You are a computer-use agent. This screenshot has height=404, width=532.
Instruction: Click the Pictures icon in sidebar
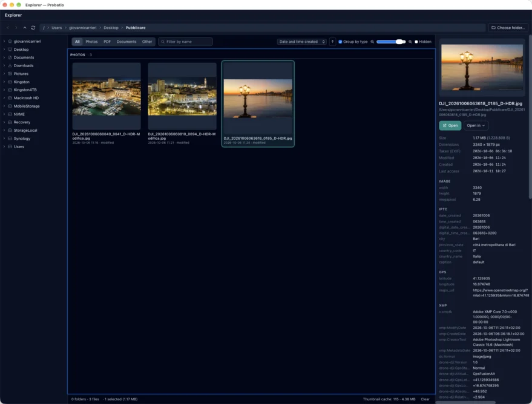(x=10, y=74)
